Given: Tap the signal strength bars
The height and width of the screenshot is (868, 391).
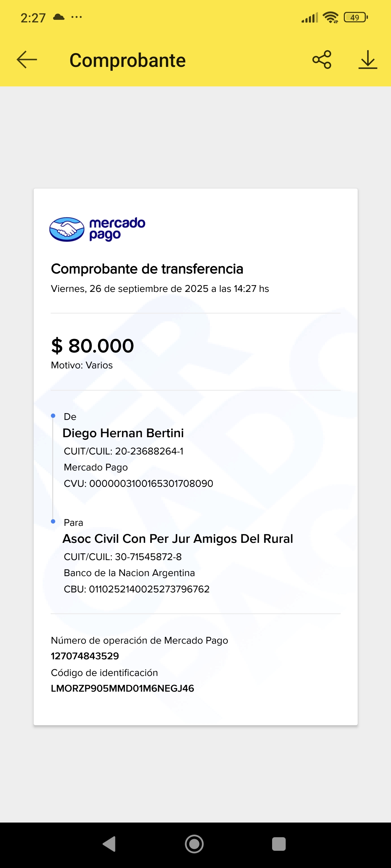Looking at the screenshot, I should [x=309, y=18].
